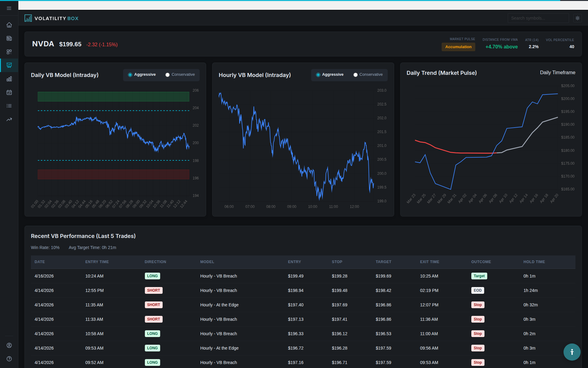Select Aggressive for Hourly VB Model
Viewport: 588px width, 368px height.
click(330, 75)
